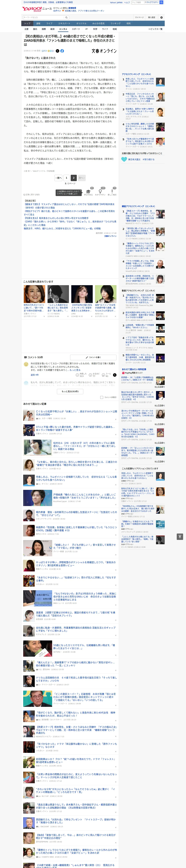
Task: Open the 写真を見る related article link
Action: (x=56, y=218)
